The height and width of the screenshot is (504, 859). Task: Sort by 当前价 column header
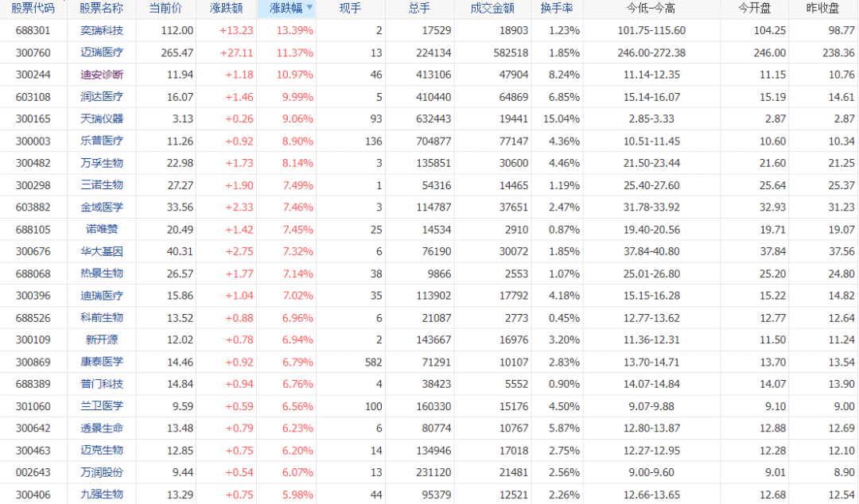tap(165, 8)
